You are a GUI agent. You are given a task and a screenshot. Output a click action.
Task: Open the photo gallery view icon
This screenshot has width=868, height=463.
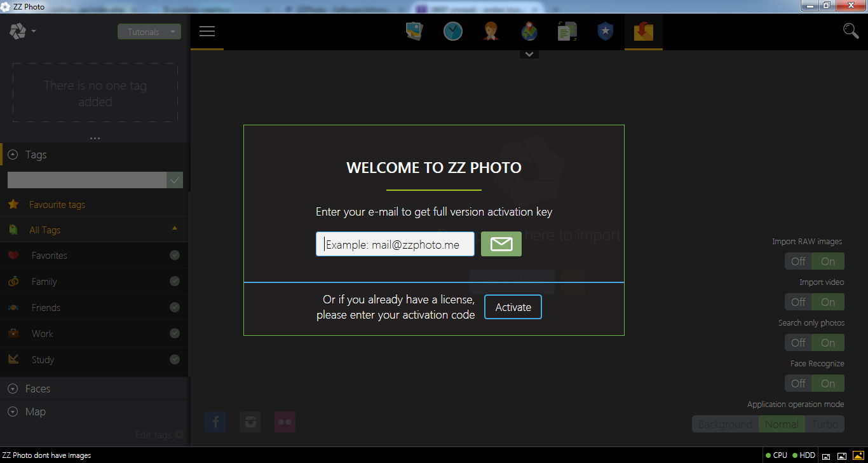click(x=415, y=31)
